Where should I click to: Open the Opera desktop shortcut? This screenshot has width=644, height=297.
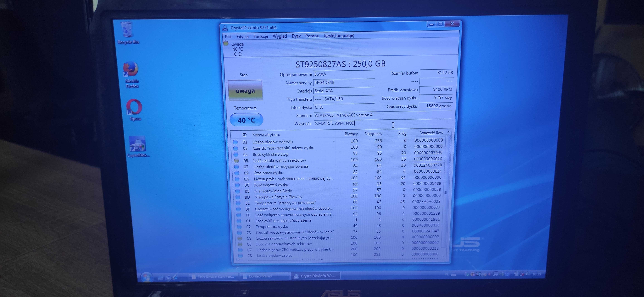click(x=135, y=110)
